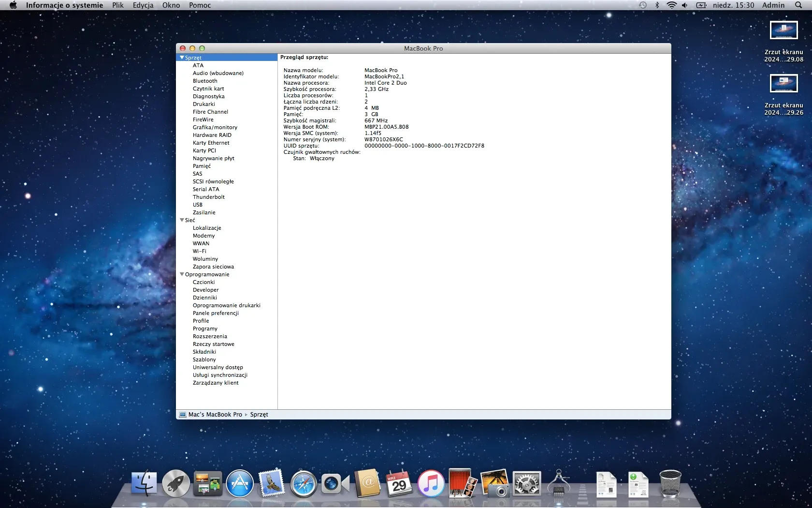812x508 pixels.
Task: Collapse the Sprzęt disclosure triangle
Action: point(182,58)
